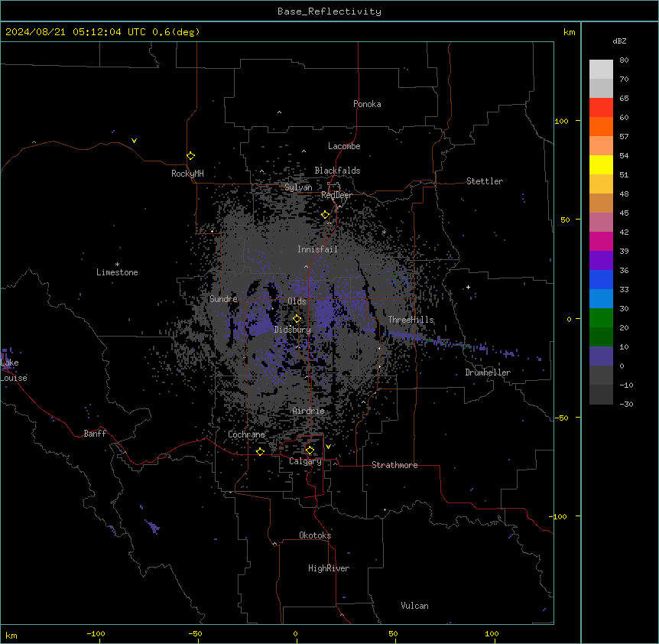Image resolution: width=659 pixels, height=644 pixels.
Task: Click the white plus marker west of Drumheller region
Action: click(x=468, y=287)
